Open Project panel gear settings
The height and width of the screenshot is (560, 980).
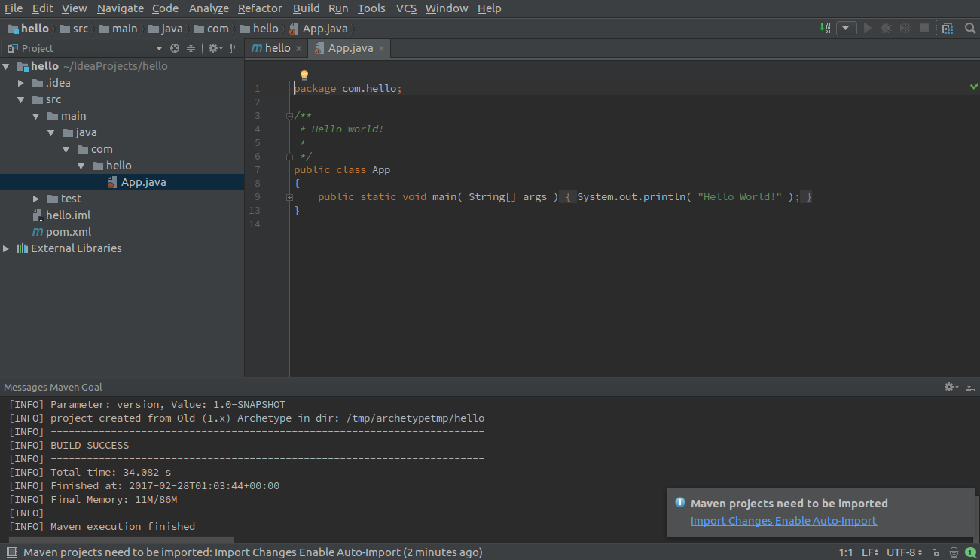pyautogui.click(x=214, y=48)
